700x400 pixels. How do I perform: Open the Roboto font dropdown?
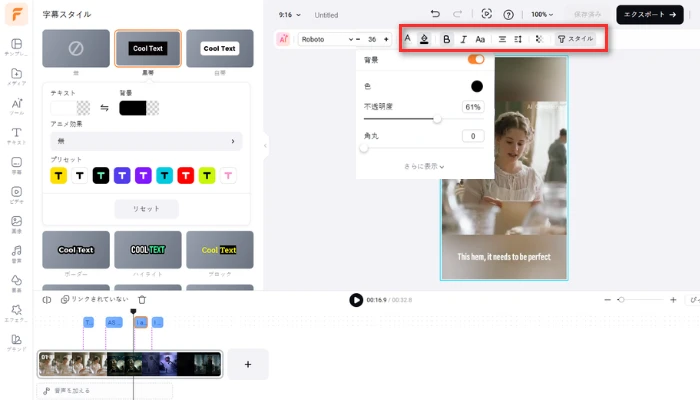pyautogui.click(x=323, y=39)
